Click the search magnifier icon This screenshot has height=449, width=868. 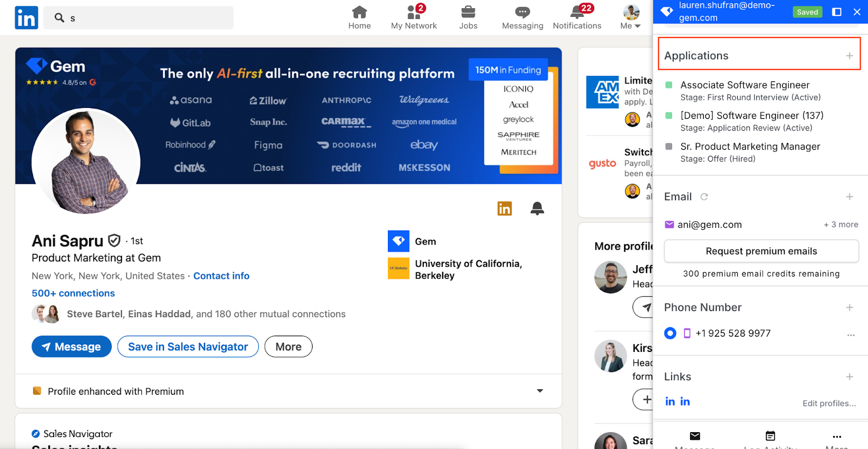point(59,18)
